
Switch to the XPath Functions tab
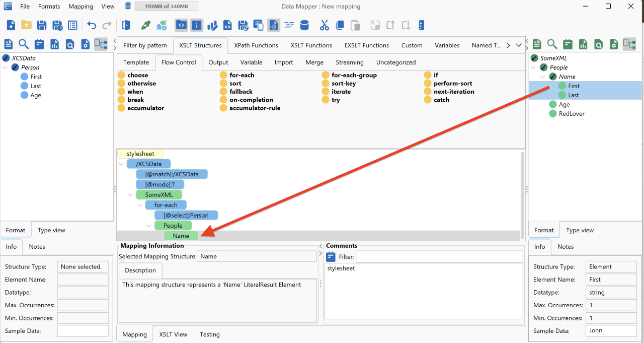pos(256,45)
